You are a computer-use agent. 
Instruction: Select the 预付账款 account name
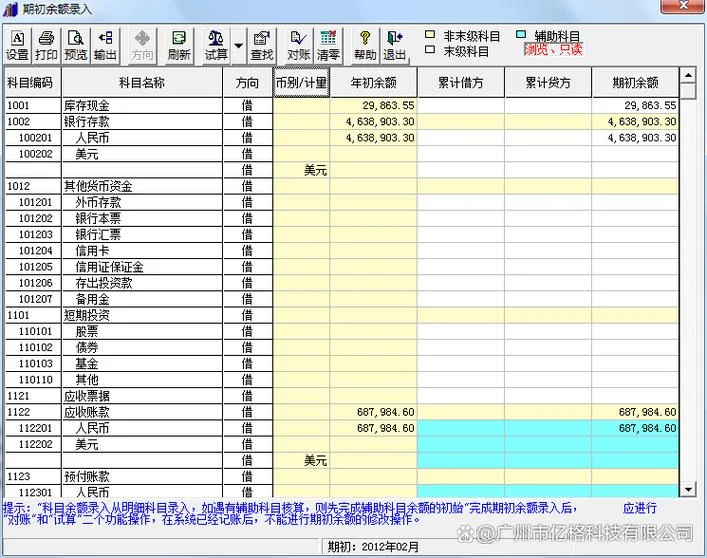[x=87, y=477]
